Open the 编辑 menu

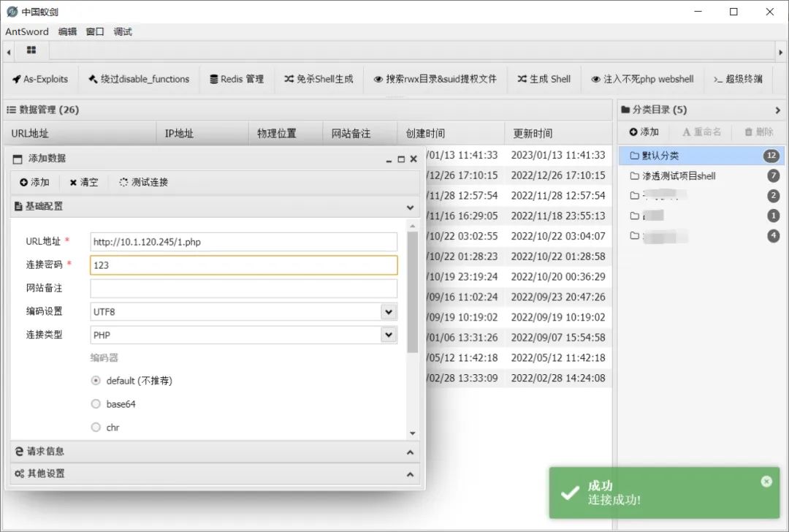67,31
